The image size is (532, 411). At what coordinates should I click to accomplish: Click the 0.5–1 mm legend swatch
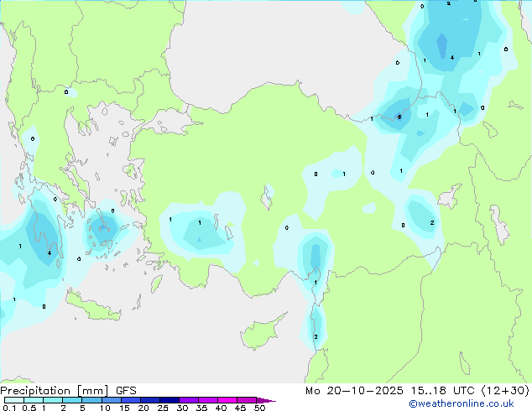[34, 400]
